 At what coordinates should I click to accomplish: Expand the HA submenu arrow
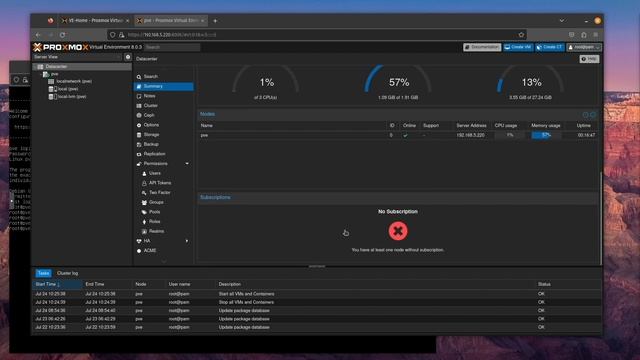coord(187,241)
